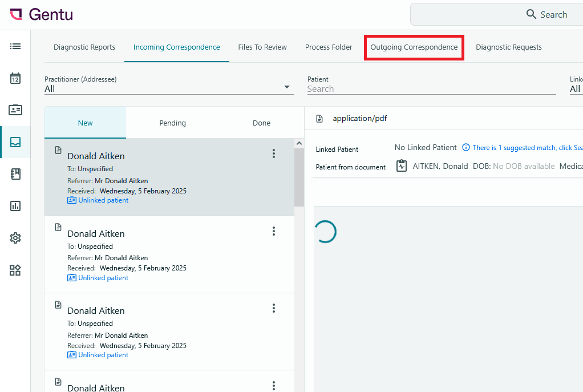
Task: Open the calendar icon in the sidebar
Action: tap(15, 78)
